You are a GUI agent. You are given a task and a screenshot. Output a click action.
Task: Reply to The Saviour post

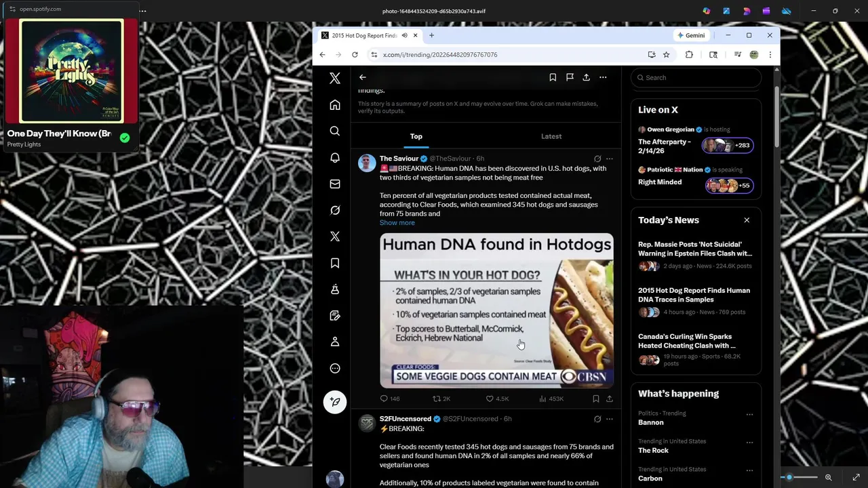[x=390, y=399]
